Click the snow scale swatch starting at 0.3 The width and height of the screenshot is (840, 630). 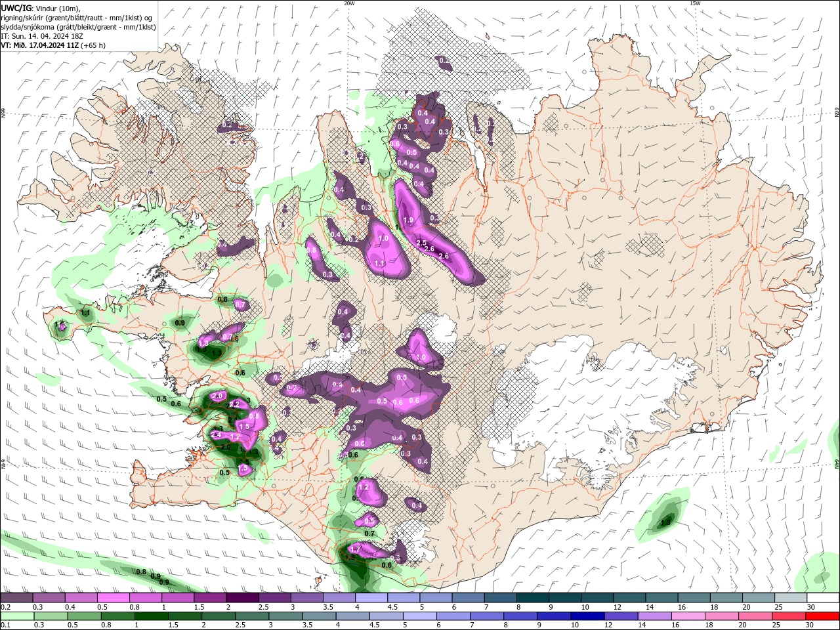pyautogui.click(x=49, y=598)
